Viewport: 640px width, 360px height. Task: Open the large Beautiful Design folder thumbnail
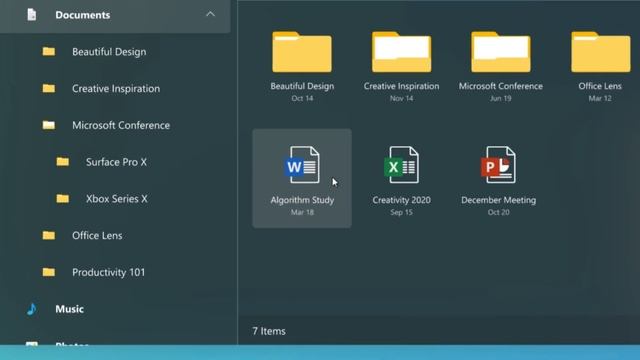coord(302,52)
